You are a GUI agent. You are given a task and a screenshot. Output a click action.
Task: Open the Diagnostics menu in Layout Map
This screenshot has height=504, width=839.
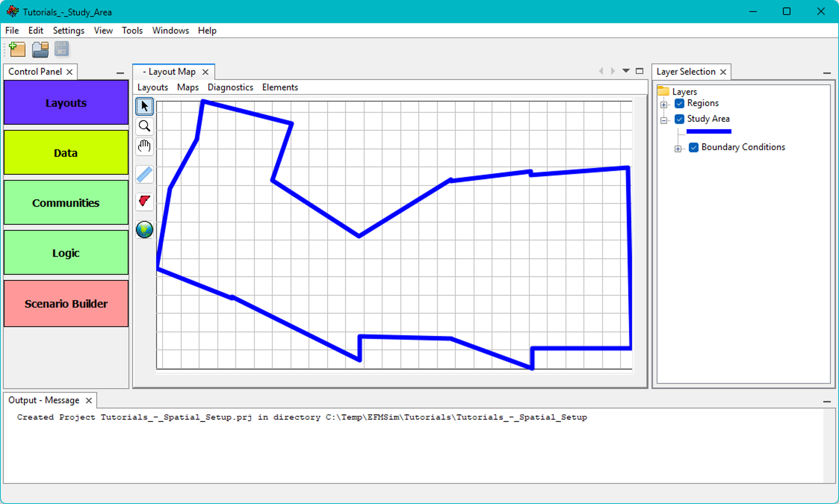(230, 87)
